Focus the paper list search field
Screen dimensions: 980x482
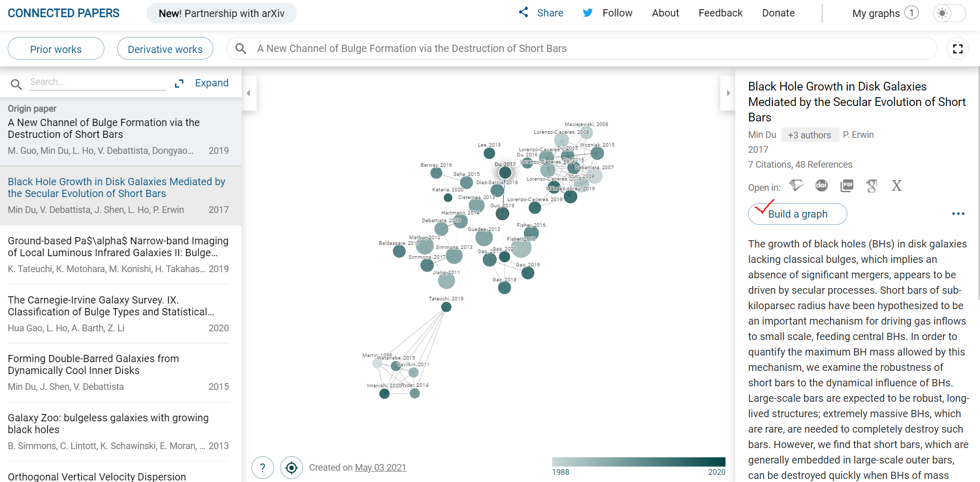click(97, 82)
